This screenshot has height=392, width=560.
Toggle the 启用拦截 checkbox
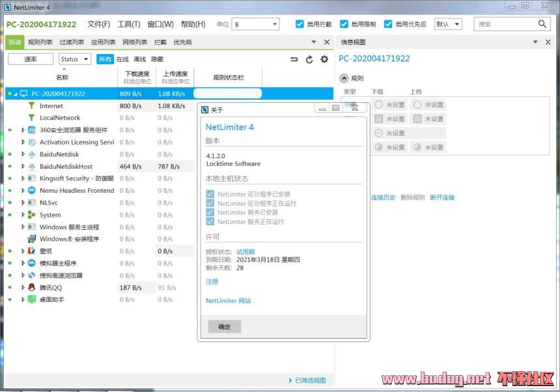[300, 24]
